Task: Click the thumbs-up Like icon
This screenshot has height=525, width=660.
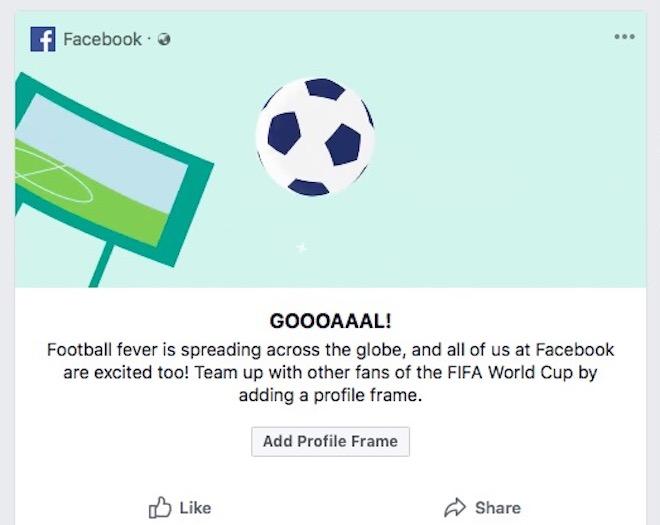Action: coord(160,507)
